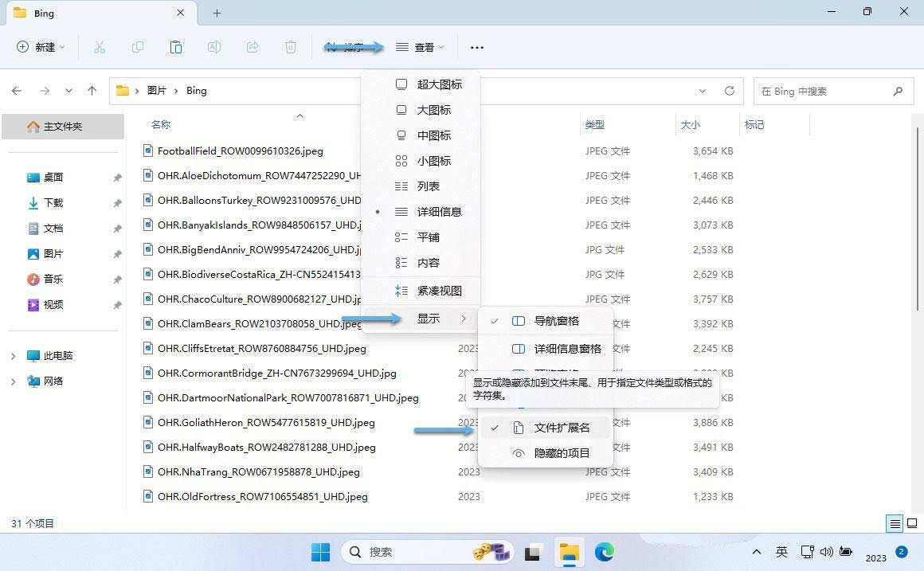Expand the 网络 tree node

click(x=14, y=381)
